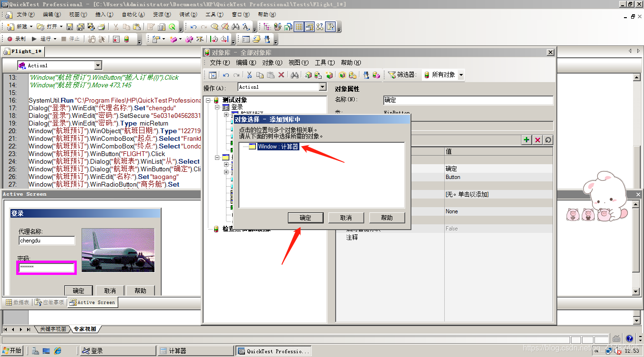Open 自动化 menu in main window
644x357 pixels.
click(132, 15)
